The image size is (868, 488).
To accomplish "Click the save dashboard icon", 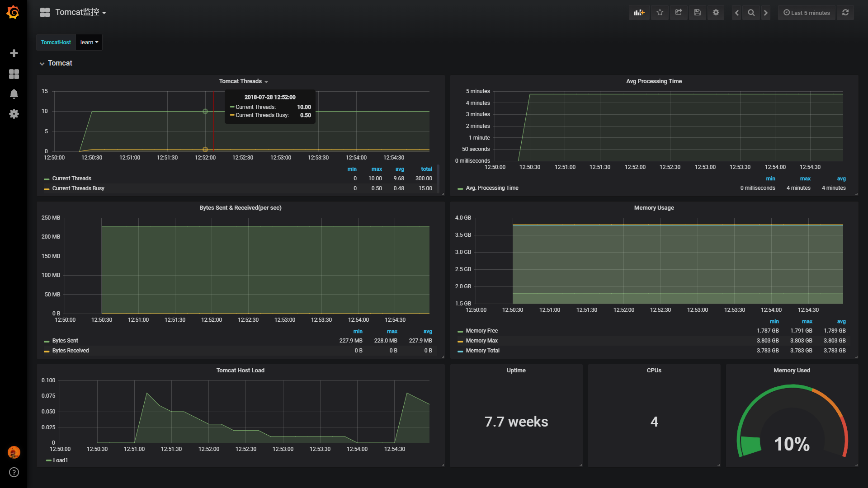I will [698, 12].
